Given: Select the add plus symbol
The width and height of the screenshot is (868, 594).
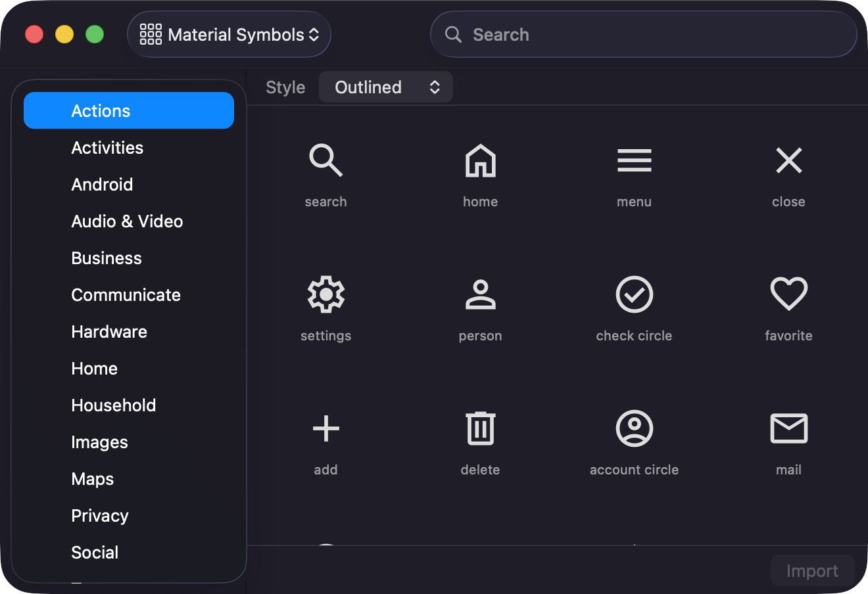Looking at the screenshot, I should coord(325,428).
